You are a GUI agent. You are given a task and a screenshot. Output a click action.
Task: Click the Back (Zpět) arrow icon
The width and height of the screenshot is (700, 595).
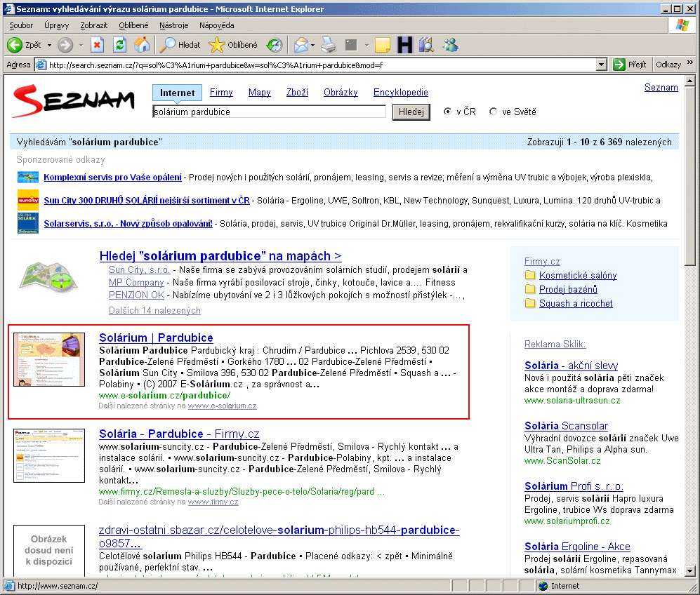point(15,45)
